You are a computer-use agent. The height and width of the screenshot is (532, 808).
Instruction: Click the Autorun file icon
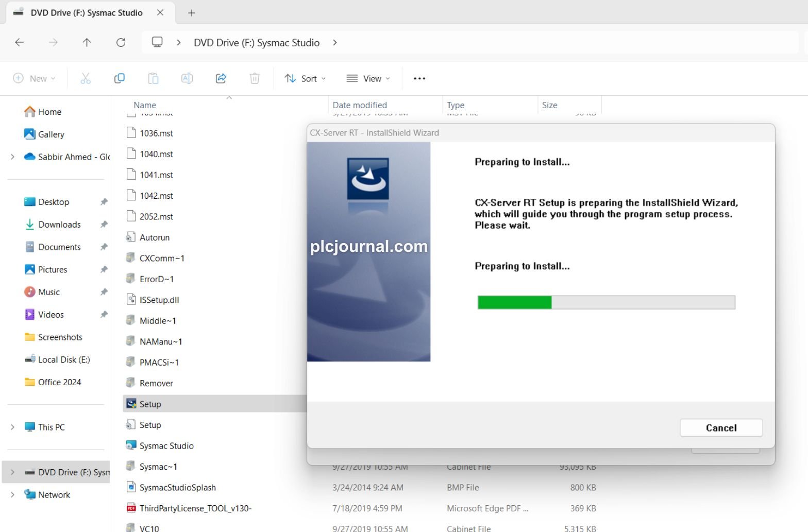[131, 237]
